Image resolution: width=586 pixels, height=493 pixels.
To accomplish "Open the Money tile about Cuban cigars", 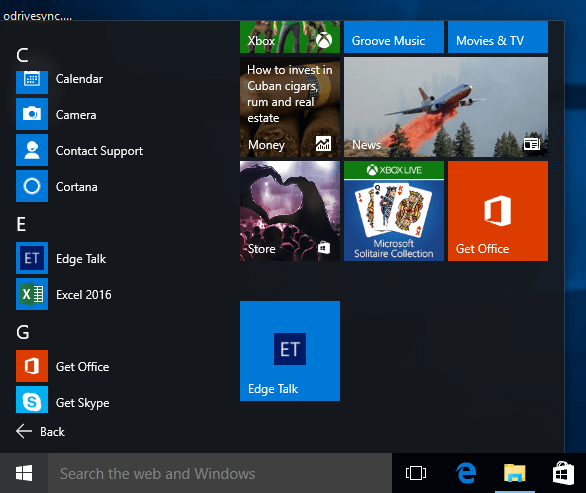I will 290,107.
